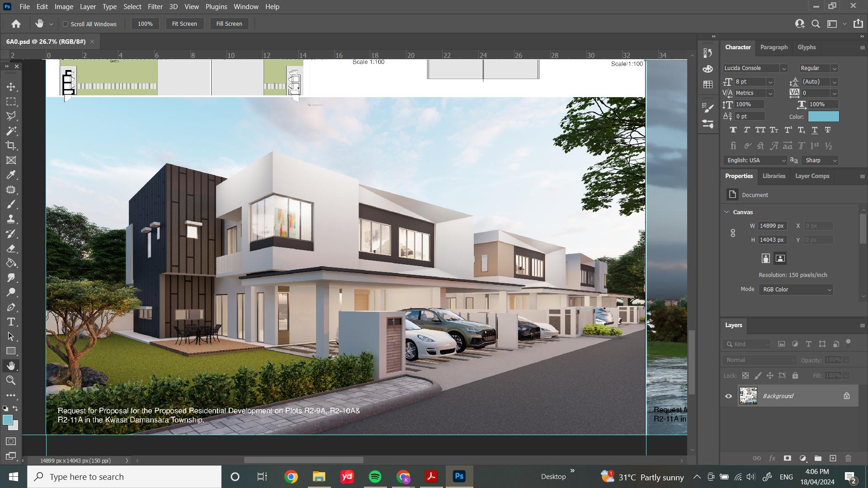Image resolution: width=868 pixels, height=488 pixels.
Task: Click the text Color swatch
Action: point(823,117)
